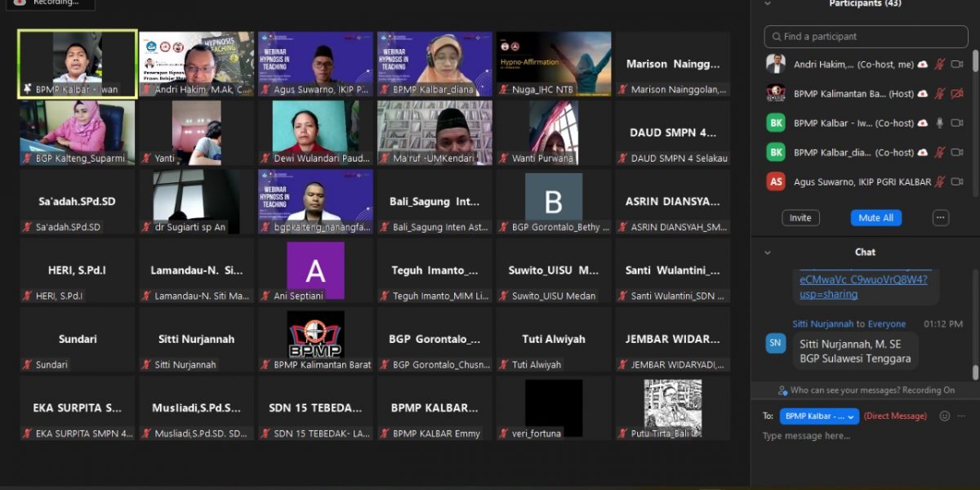Click Agus Suwarno's AS avatar in participants list
This screenshot has height=490, width=980.
(x=775, y=181)
